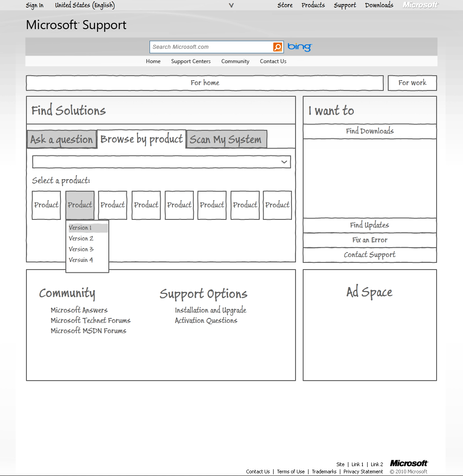Switch to Browse by product tab
Viewport: 463px width, 476px height.
(141, 139)
